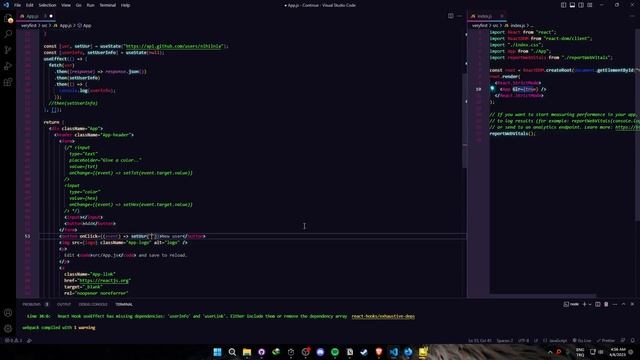Click the App.js vertical scrollbar
This screenshot has width=640, height=360.
pos(464,120)
